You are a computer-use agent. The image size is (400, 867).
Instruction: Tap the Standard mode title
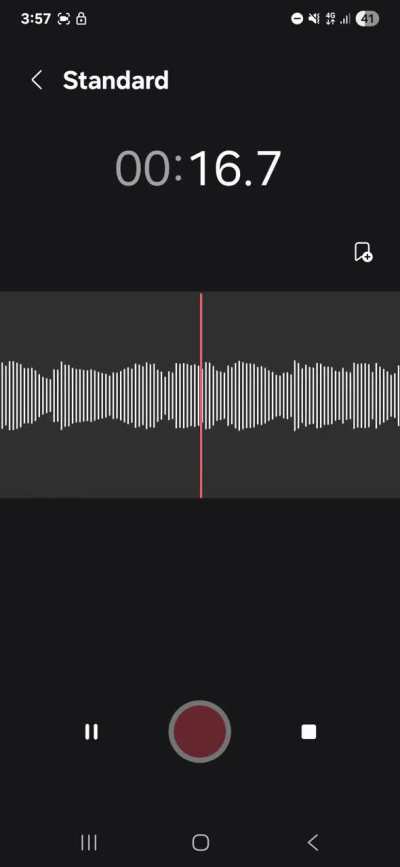(x=116, y=81)
